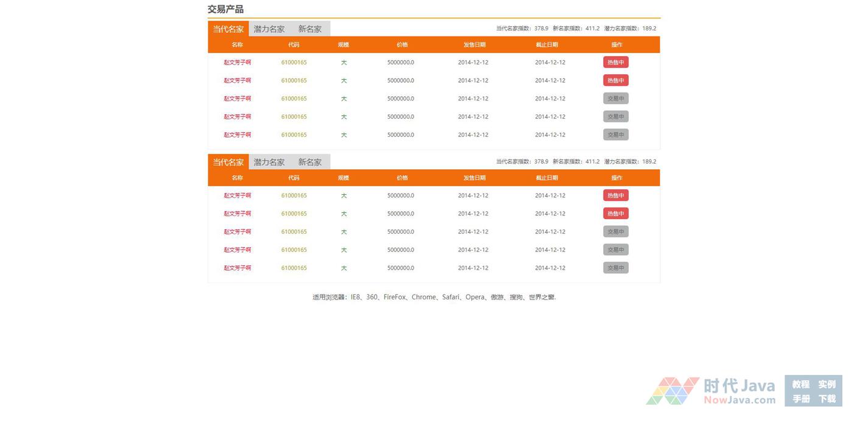Switch to 潜力名家 tab in lower table

point(269,163)
